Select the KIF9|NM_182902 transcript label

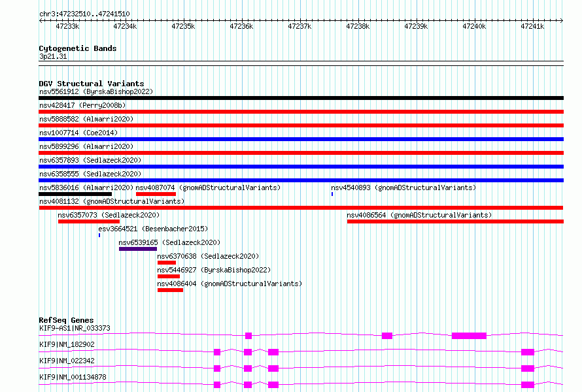point(67,344)
